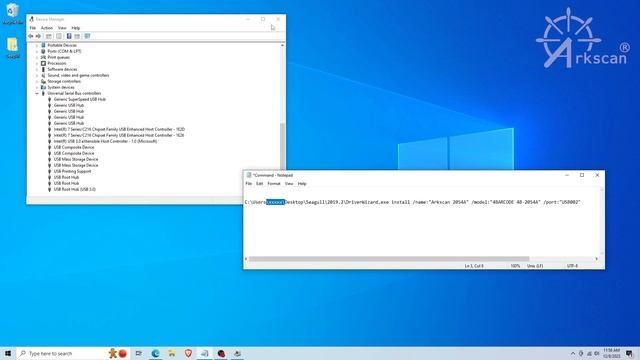640x360 pixels.
Task: Open the Action Center notifications
Action: point(629,353)
